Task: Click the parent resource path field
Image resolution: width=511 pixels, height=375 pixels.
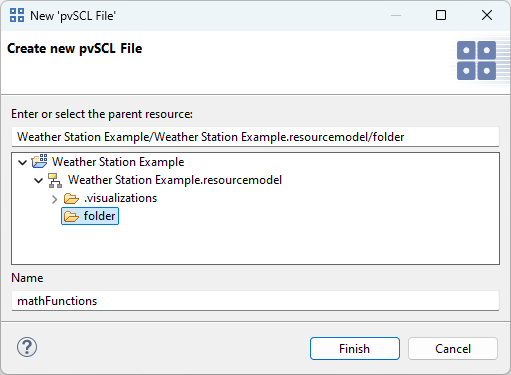Action: pos(255,137)
